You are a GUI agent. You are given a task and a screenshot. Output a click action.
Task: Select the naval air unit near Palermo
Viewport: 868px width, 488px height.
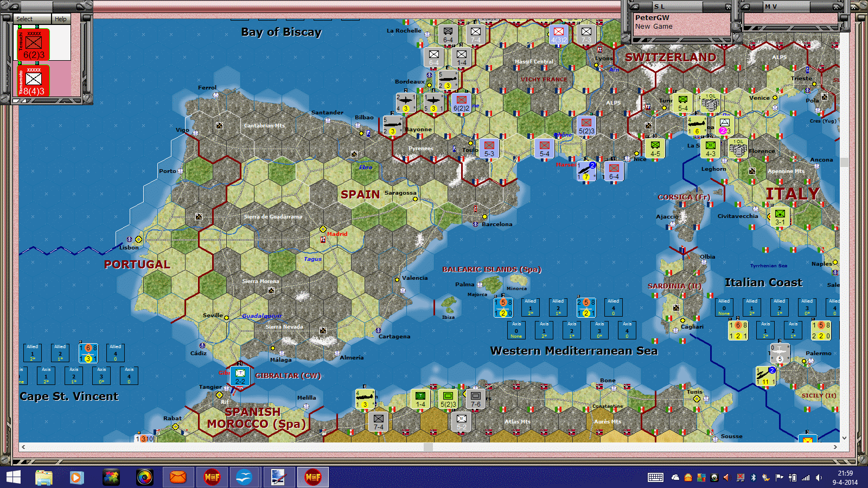tap(780, 354)
